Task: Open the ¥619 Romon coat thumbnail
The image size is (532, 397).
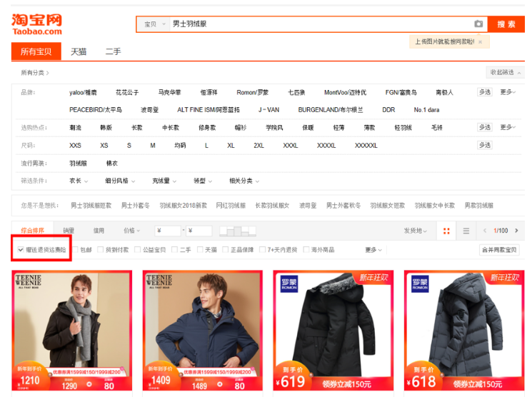Action: (333, 331)
